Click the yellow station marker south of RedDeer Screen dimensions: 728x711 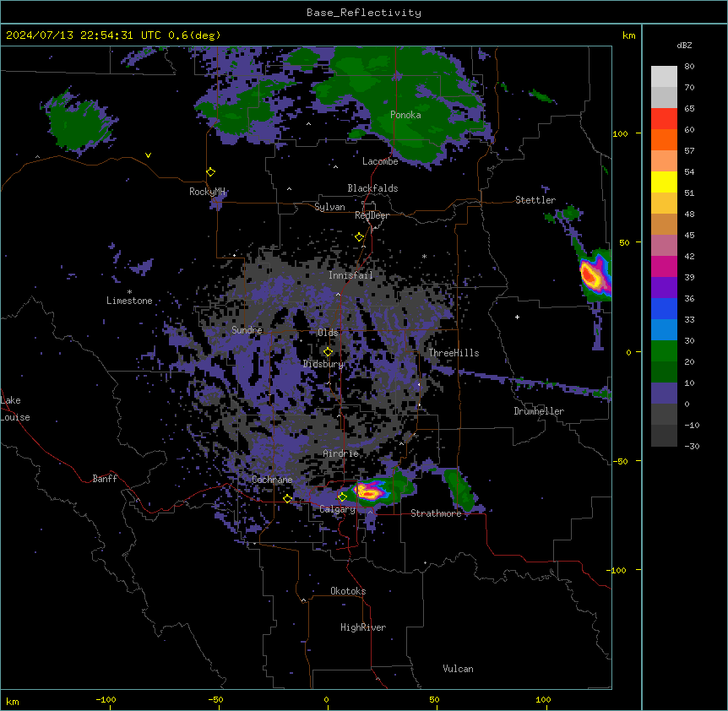[359, 237]
